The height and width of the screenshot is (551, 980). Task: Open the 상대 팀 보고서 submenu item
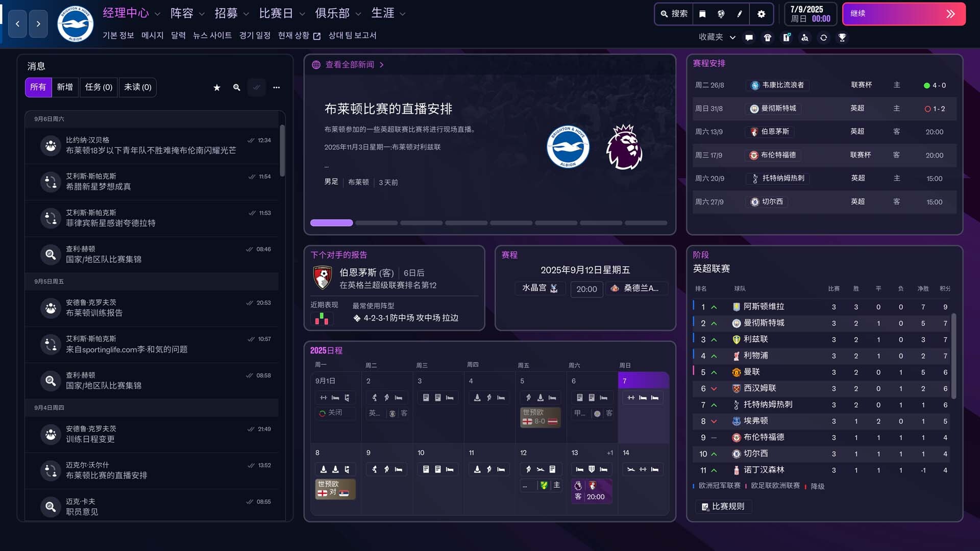353,36
